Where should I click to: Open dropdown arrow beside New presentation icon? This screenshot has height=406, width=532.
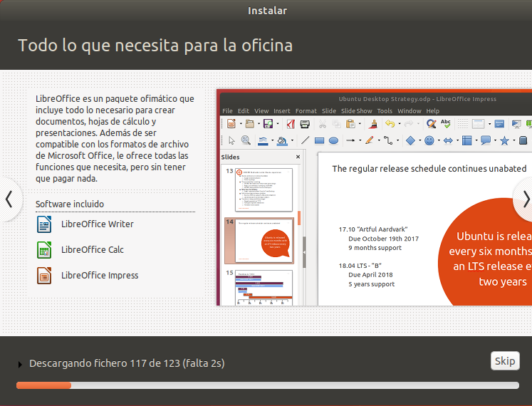(x=241, y=124)
